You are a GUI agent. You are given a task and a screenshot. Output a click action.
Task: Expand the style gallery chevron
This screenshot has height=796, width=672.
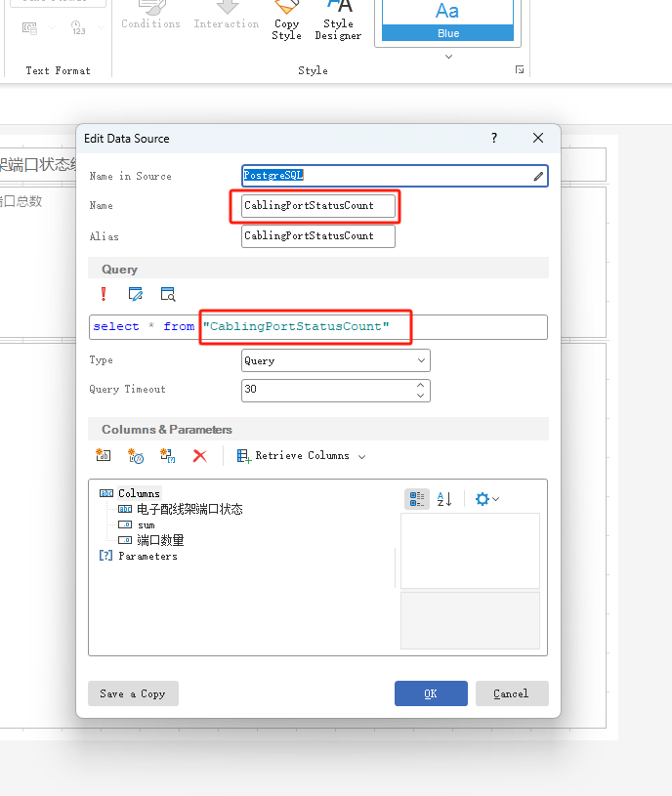pyautogui.click(x=448, y=57)
